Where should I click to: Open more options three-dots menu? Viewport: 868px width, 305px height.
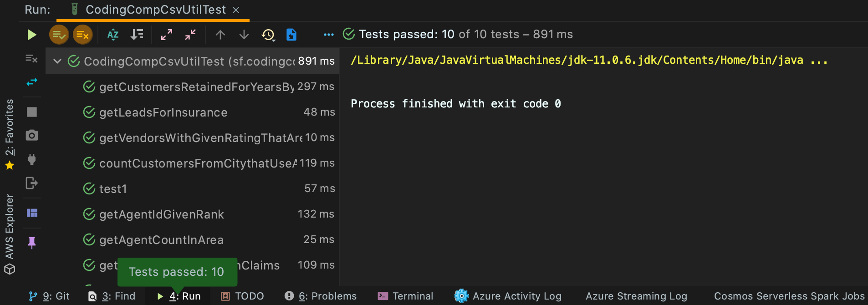tap(329, 35)
